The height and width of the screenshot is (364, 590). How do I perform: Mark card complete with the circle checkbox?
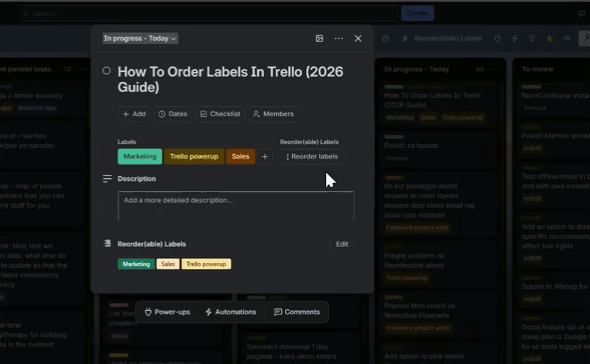coord(106,71)
